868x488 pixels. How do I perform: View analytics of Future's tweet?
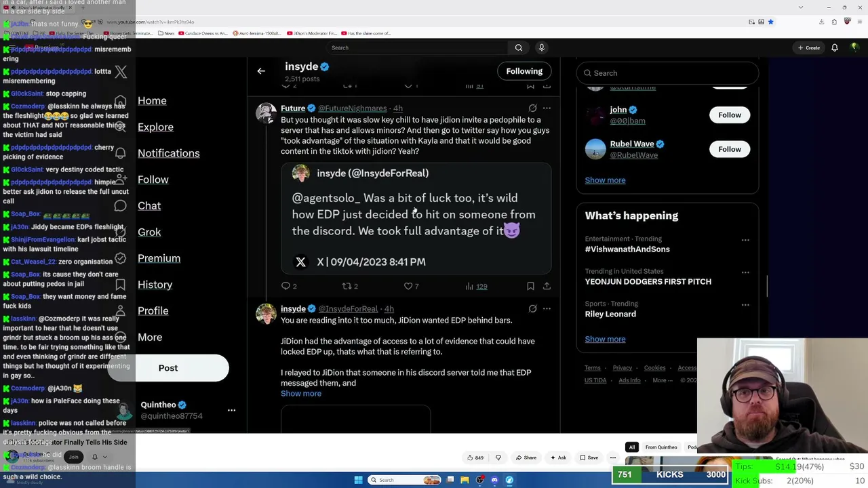point(476,287)
